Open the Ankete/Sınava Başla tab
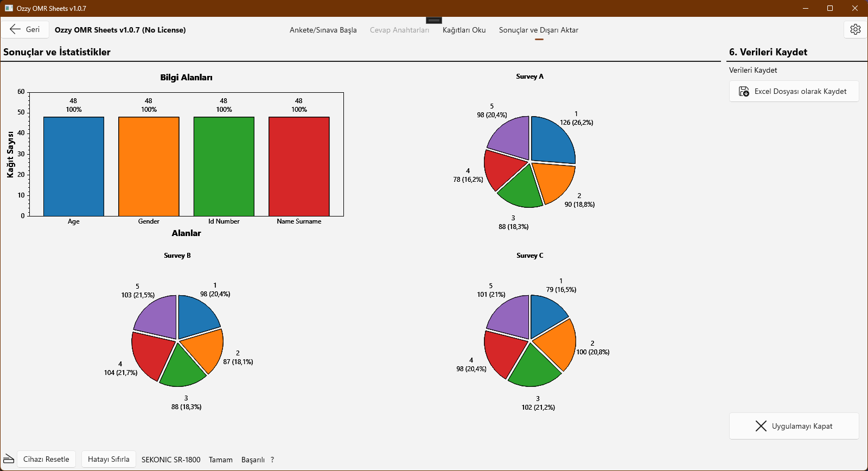The image size is (868, 471). point(323,30)
